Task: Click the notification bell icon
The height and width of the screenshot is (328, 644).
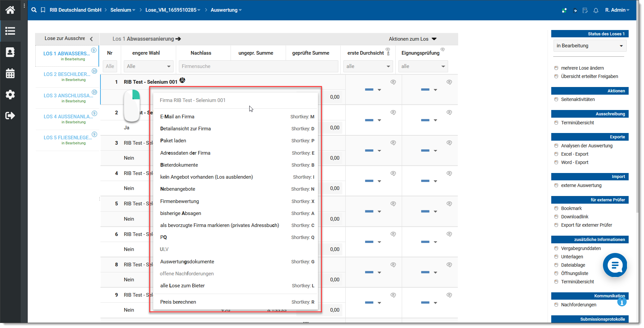Action: [x=596, y=10]
